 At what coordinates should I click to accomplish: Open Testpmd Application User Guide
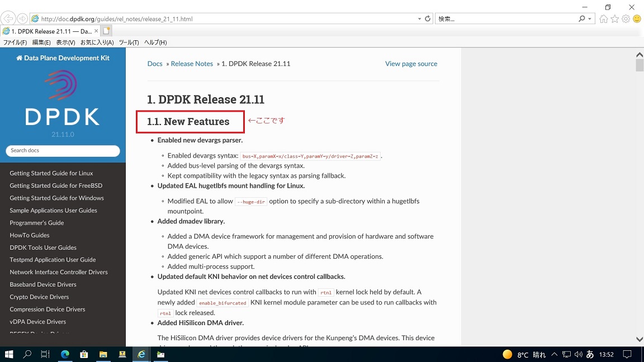click(x=53, y=260)
